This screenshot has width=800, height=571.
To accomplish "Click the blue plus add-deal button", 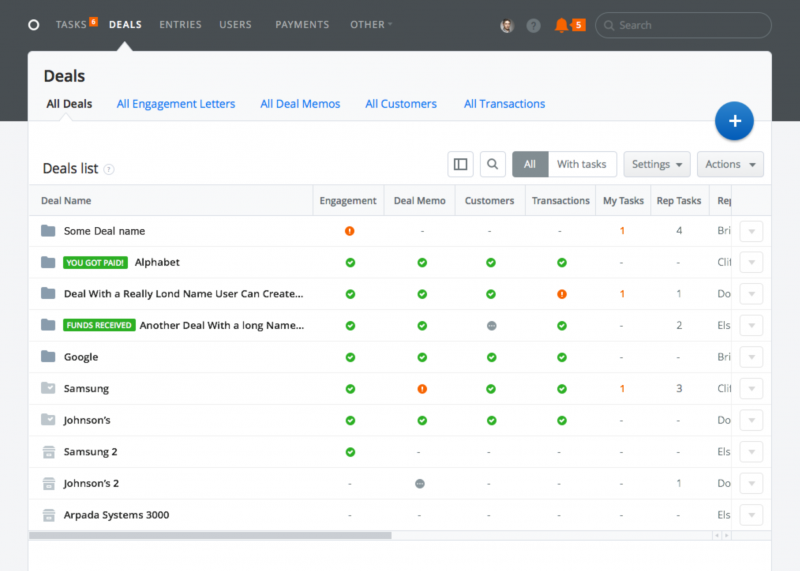I will pyautogui.click(x=734, y=121).
